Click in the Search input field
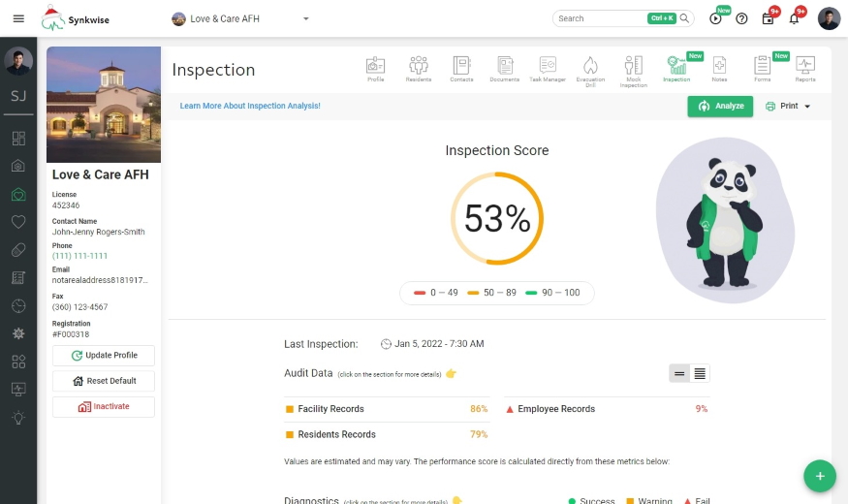Viewport: 848px width, 504px height. pos(599,18)
